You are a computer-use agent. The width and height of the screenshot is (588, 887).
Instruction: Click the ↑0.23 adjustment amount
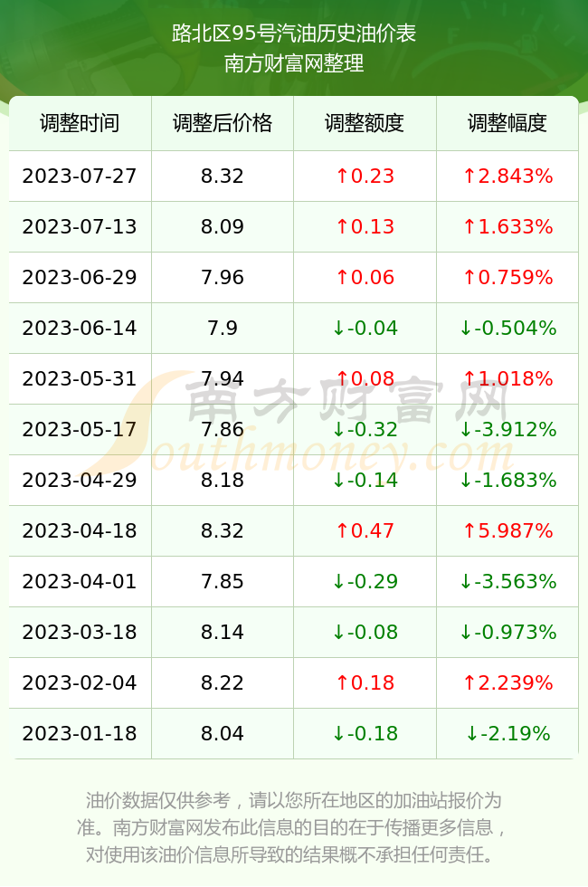(365, 176)
